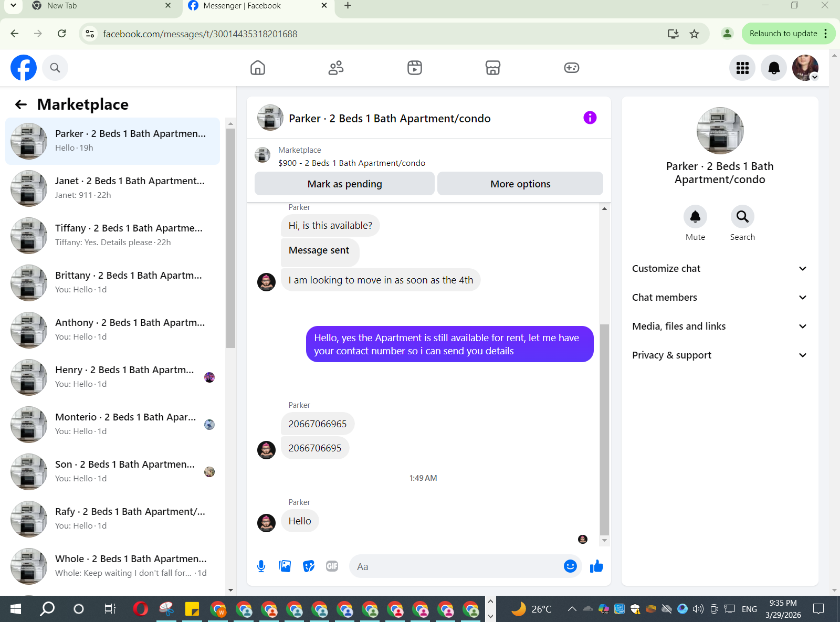Viewport: 840px width, 622px height.
Task: Open Anthony's conversation in the list
Action: [112, 330]
